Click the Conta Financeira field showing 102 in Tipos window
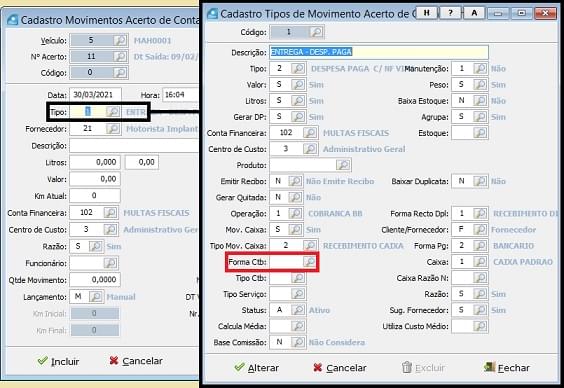564x388 pixels. pos(286,133)
